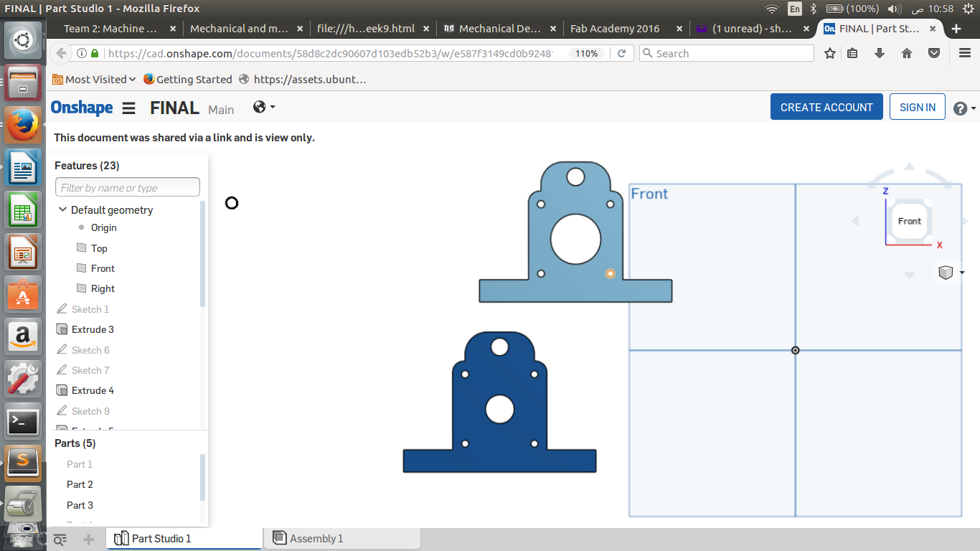This screenshot has height=551, width=980.
Task: Click the Firefox URL address bar
Action: tap(330, 53)
